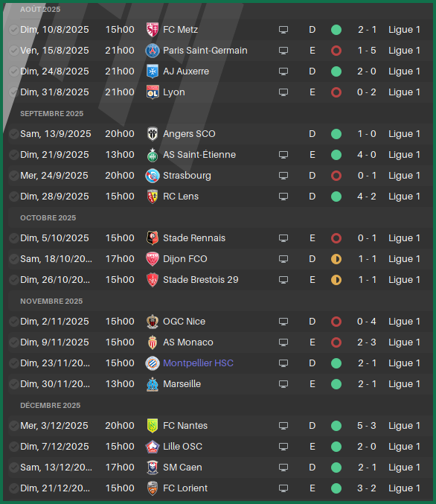Toggle the checkmark on Stade Rennais row
Screen dimensions: 436x504
click(13, 238)
